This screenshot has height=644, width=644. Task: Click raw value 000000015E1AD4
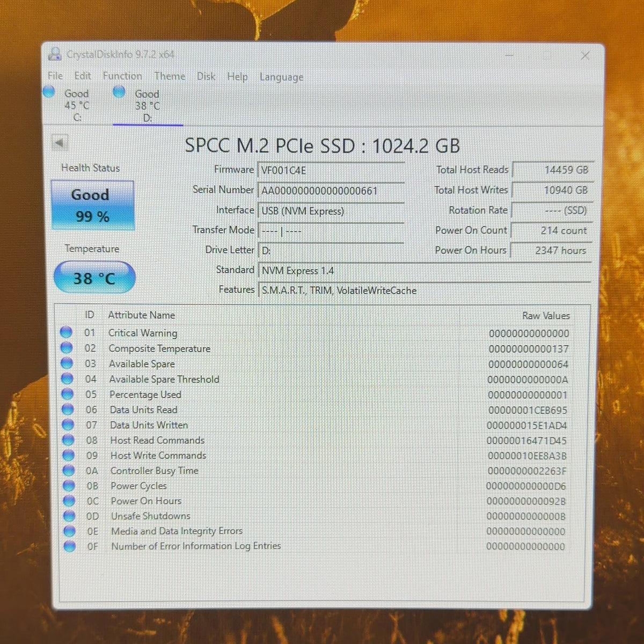pyautogui.click(x=527, y=426)
